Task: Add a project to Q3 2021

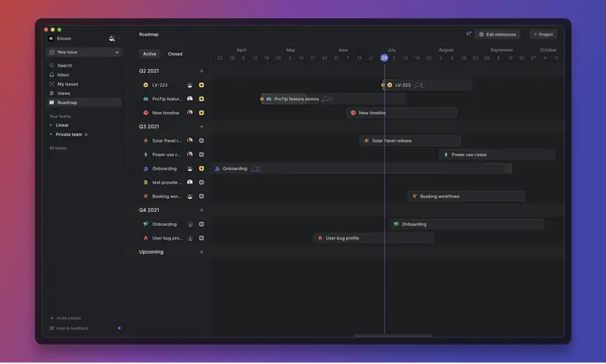Action: 202,126
